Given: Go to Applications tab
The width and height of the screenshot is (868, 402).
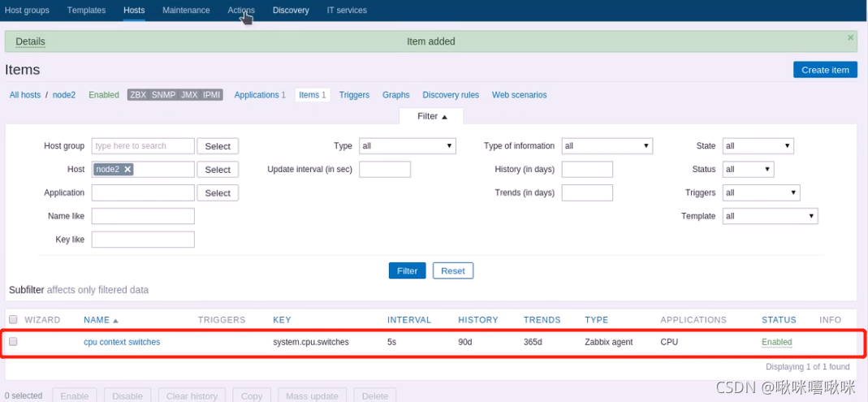Looking at the screenshot, I should pyautogui.click(x=260, y=95).
